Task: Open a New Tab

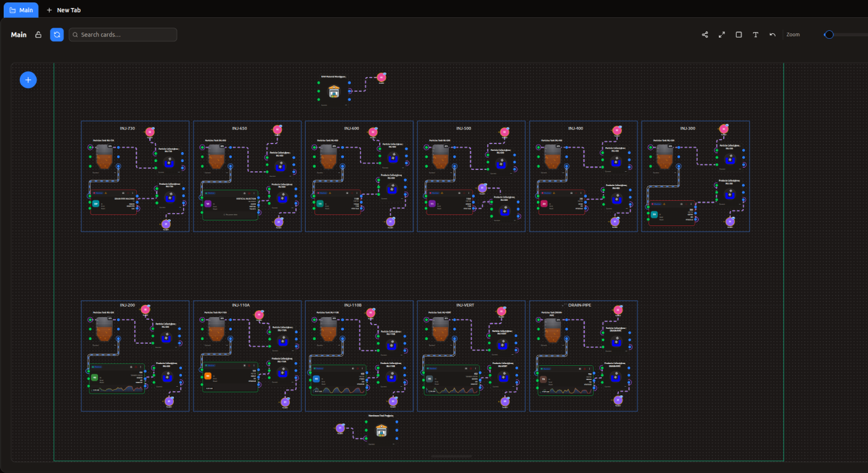Action: [x=63, y=10]
